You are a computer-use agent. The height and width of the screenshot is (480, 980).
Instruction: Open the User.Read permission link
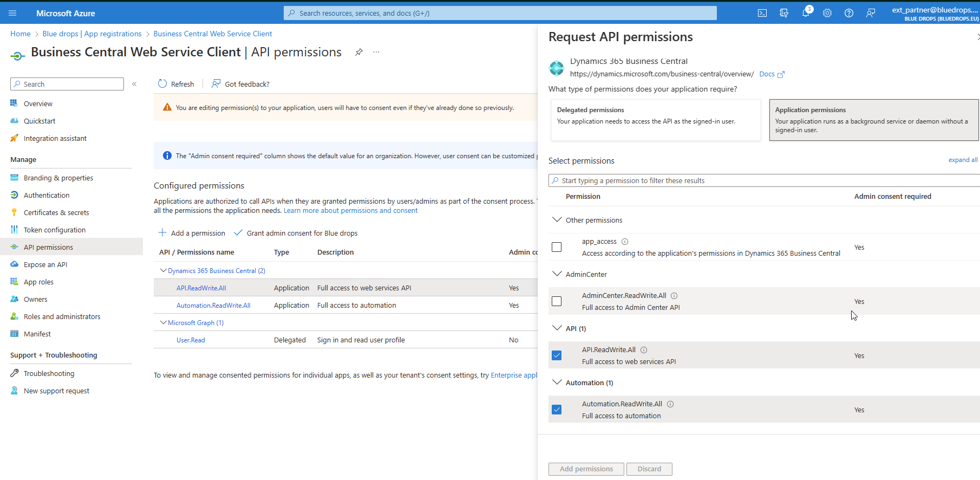(191, 340)
